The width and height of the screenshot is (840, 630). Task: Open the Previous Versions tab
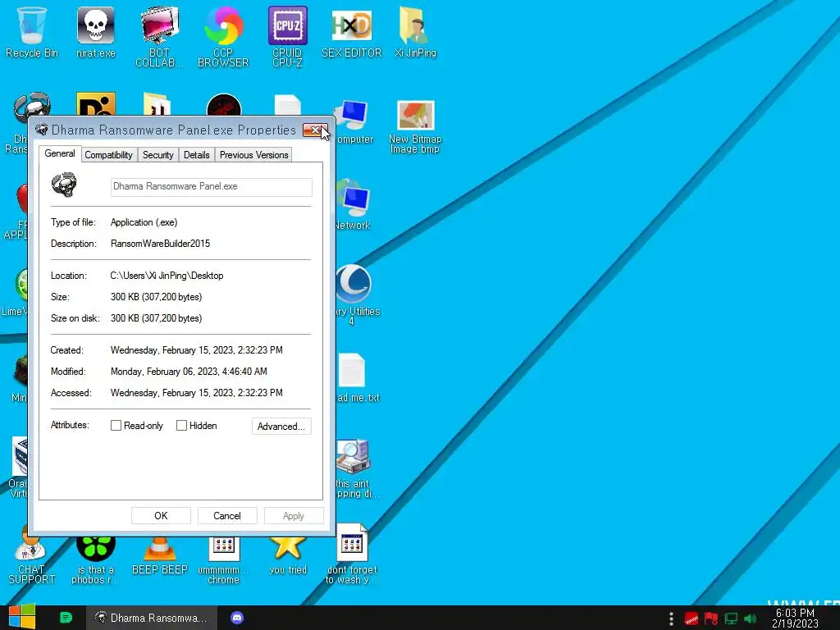(254, 155)
